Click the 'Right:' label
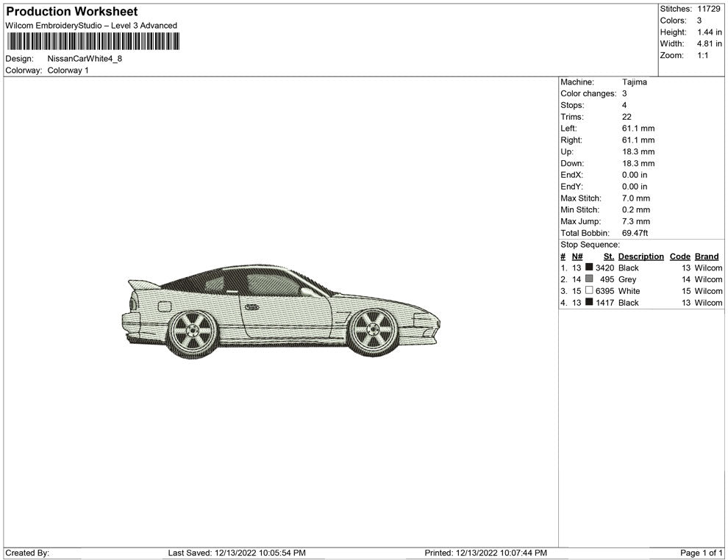This screenshot has height=560, width=728. [571, 140]
